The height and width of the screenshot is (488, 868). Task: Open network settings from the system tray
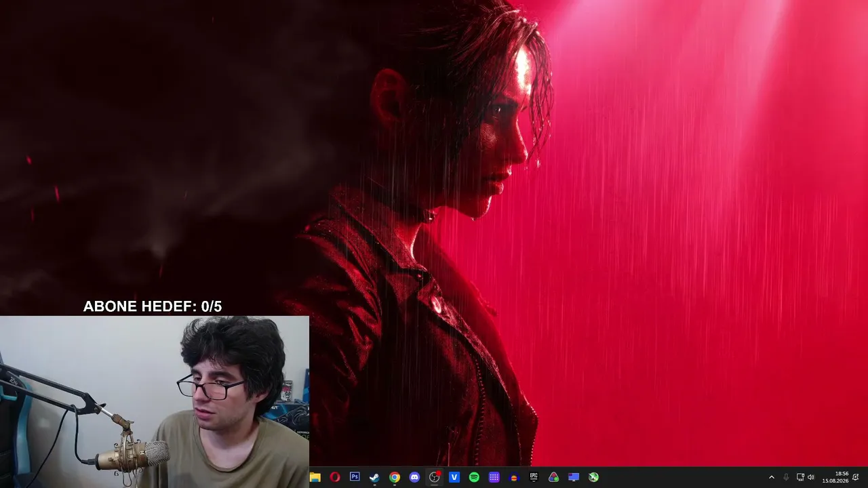[x=800, y=477]
